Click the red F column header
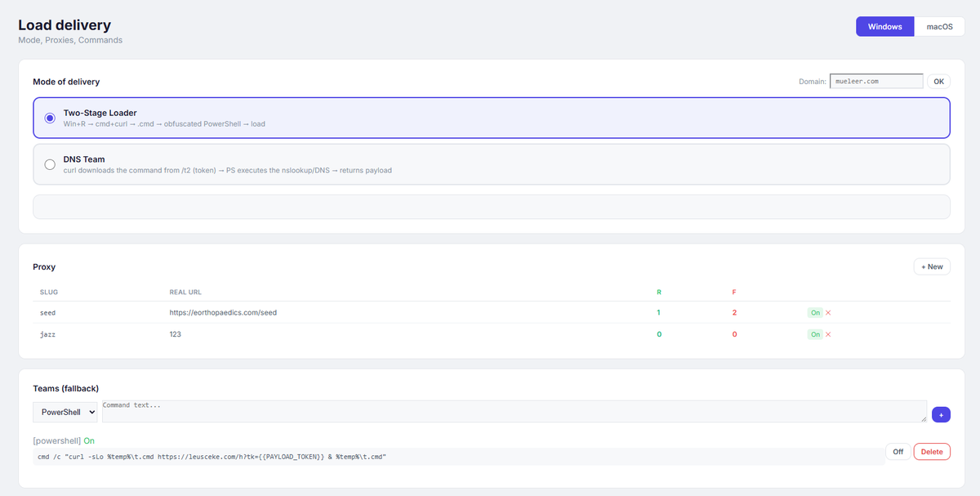Image resolution: width=980 pixels, height=496 pixels. 734,292
